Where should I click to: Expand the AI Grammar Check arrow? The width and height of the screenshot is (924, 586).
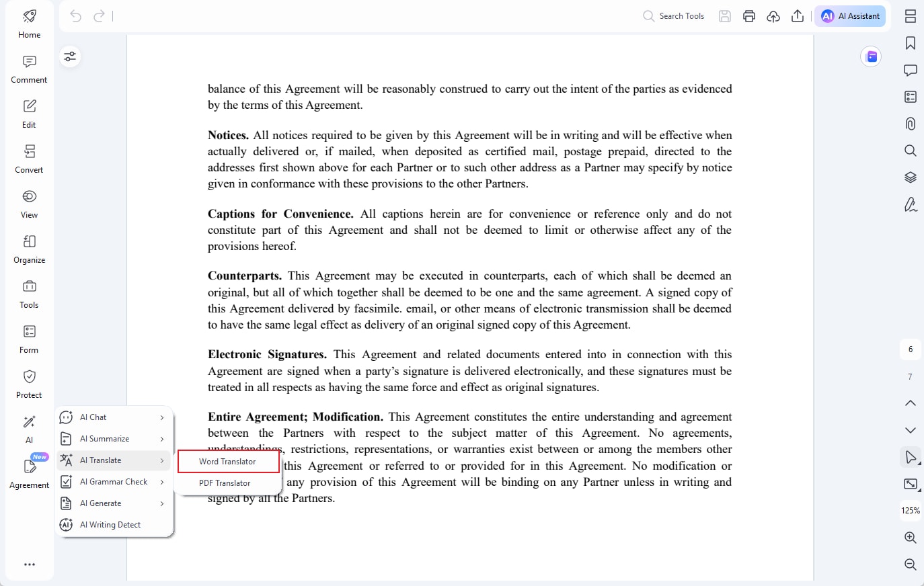162,482
